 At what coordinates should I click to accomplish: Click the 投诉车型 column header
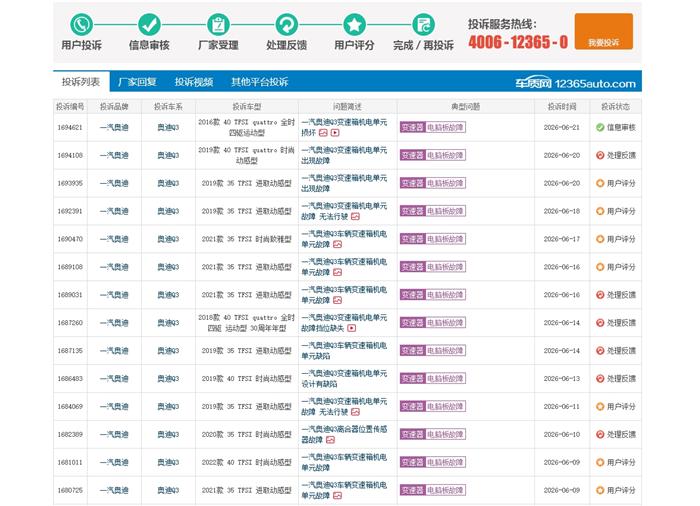246,106
